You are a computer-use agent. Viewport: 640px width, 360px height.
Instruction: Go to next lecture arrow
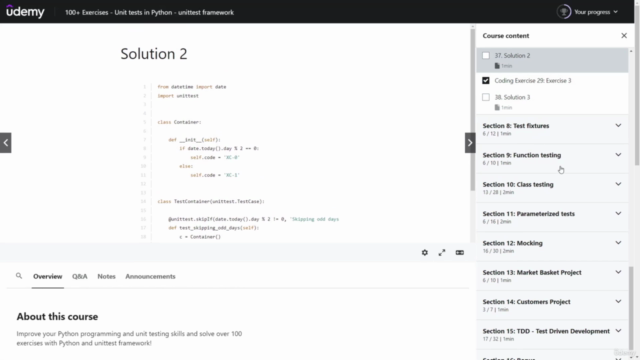click(470, 143)
